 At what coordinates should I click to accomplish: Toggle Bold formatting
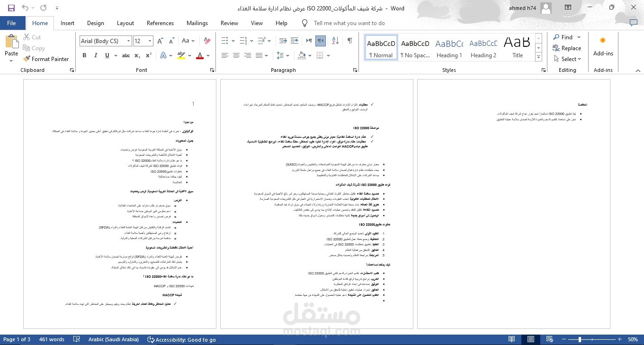(84, 55)
